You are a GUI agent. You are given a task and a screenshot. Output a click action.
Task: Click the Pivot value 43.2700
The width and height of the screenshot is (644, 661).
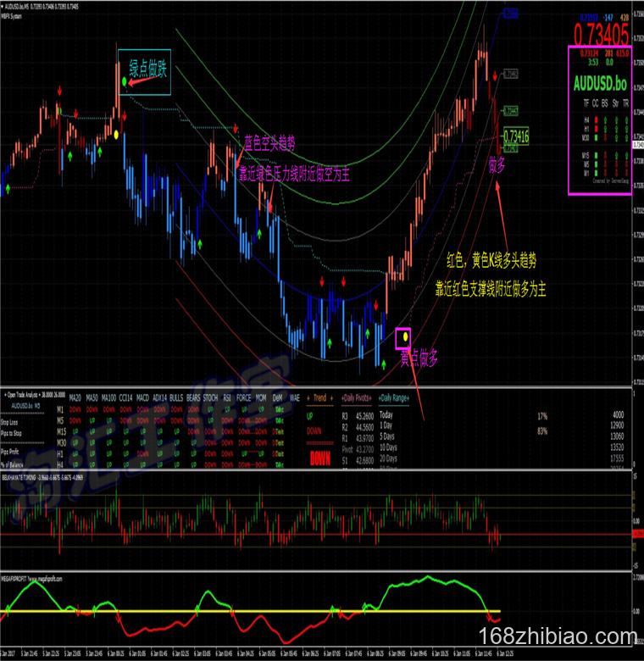click(365, 449)
